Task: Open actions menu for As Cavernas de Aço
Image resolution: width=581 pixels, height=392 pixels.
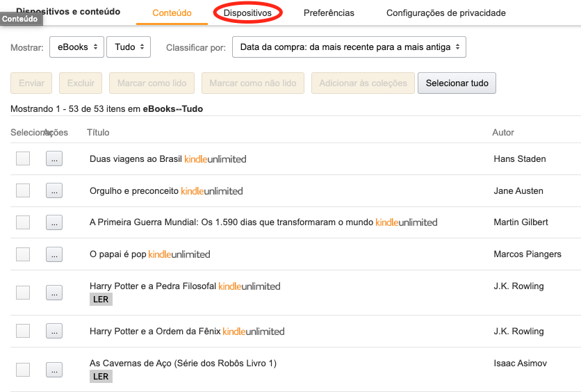Action: pos(54,369)
